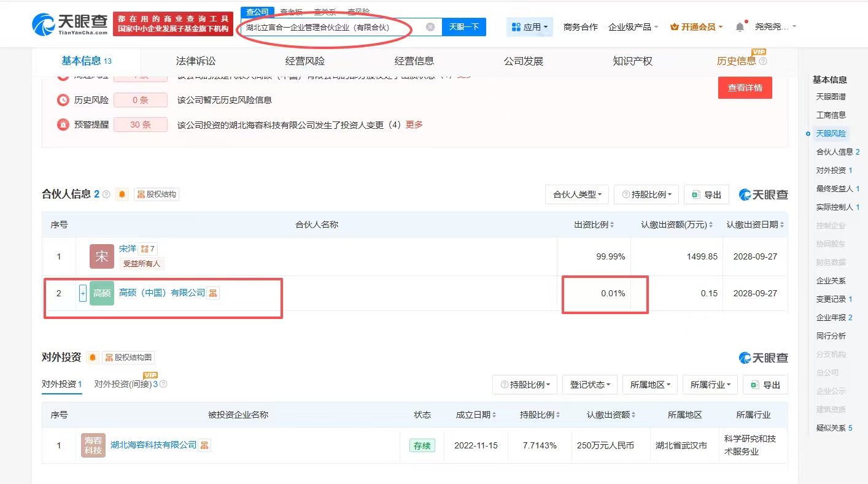Open equity icon next to 高硕（中国）有限公司
Viewport: 868px width, 484px height.
[x=213, y=293]
